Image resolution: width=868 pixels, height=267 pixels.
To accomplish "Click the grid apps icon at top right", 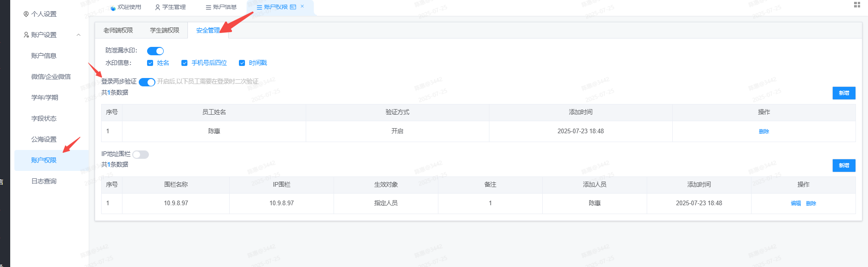I will point(857,5).
